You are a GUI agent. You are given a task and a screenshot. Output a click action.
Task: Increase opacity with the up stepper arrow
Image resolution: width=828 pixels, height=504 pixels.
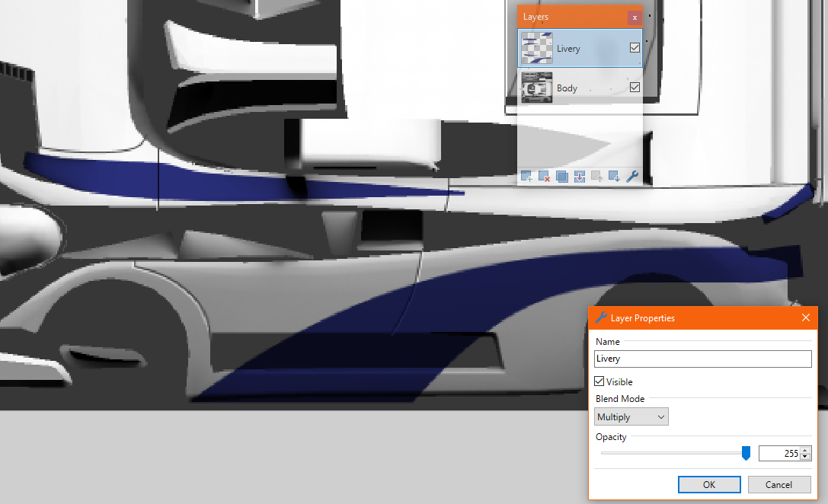(806, 450)
